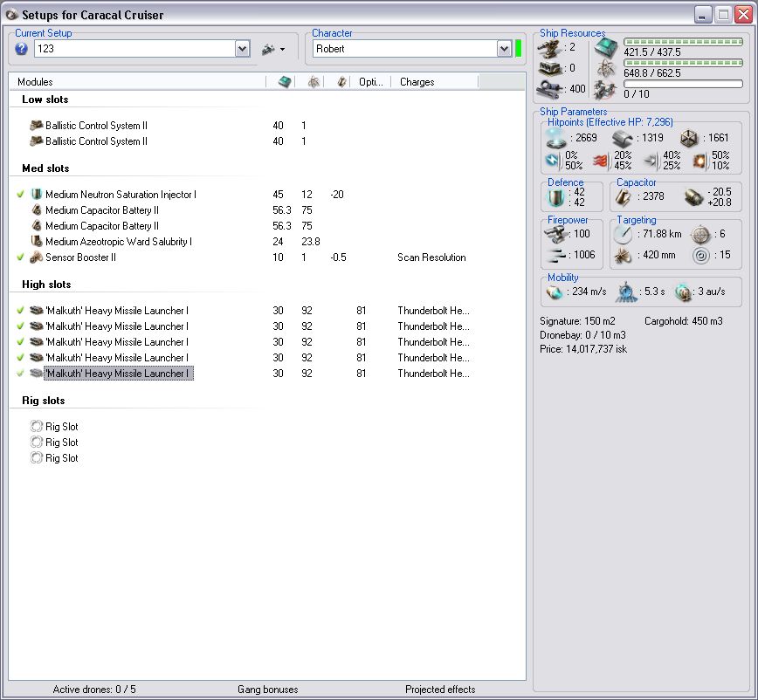Click the powergrid resource icon
Viewport: 758px width, 700px height.
tap(606, 69)
